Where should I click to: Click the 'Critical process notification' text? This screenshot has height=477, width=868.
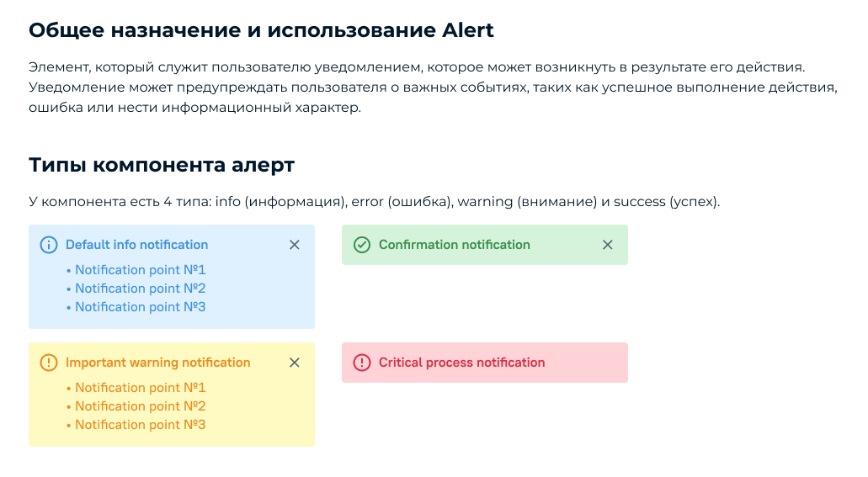pos(461,363)
